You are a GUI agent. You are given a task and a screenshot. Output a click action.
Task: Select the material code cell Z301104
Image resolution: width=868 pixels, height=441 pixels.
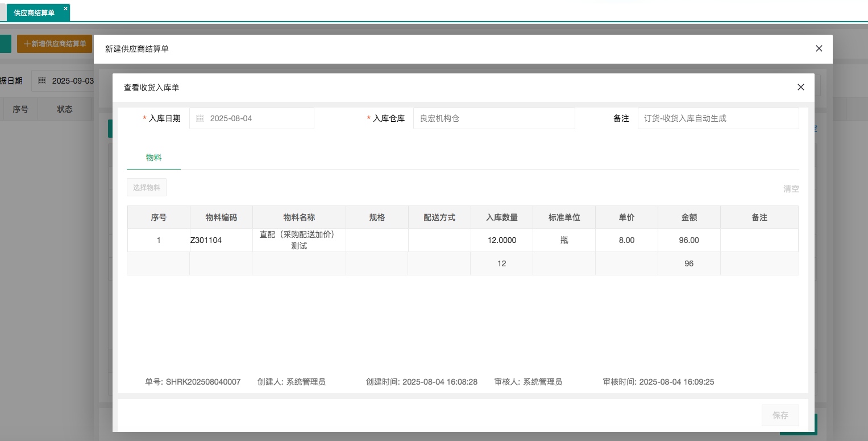click(206, 240)
